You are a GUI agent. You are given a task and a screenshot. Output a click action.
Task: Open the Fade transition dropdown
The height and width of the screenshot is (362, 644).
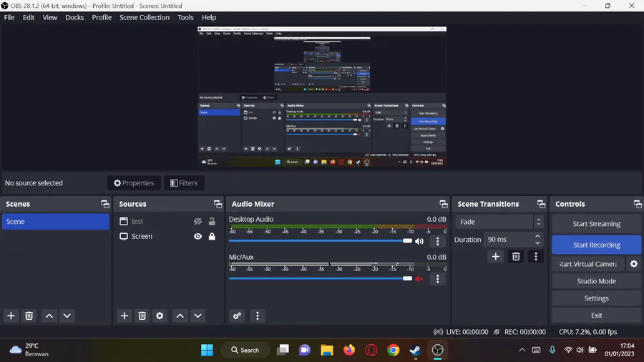coord(499,222)
